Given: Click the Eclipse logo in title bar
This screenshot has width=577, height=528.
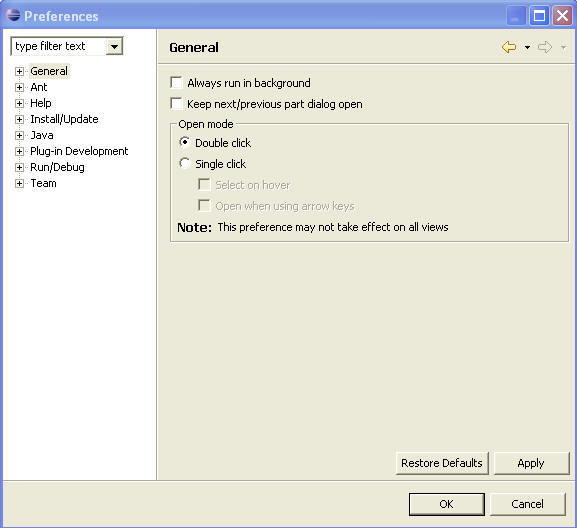Looking at the screenshot, I should pos(13,15).
